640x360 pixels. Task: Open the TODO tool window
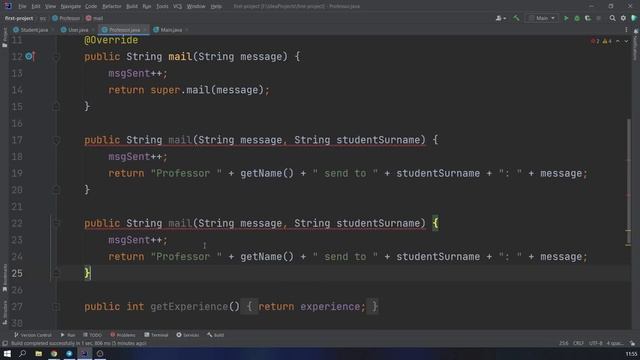[92, 335]
